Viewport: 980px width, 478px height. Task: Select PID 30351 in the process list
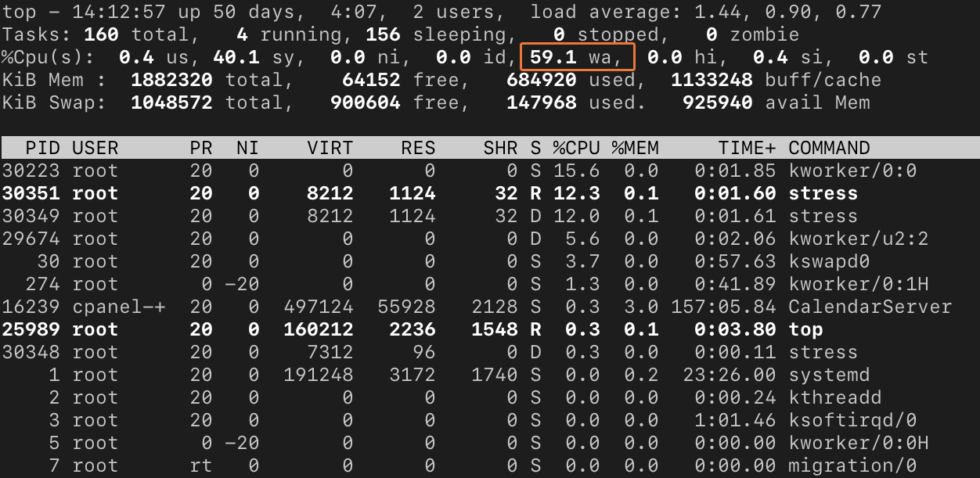[31, 193]
